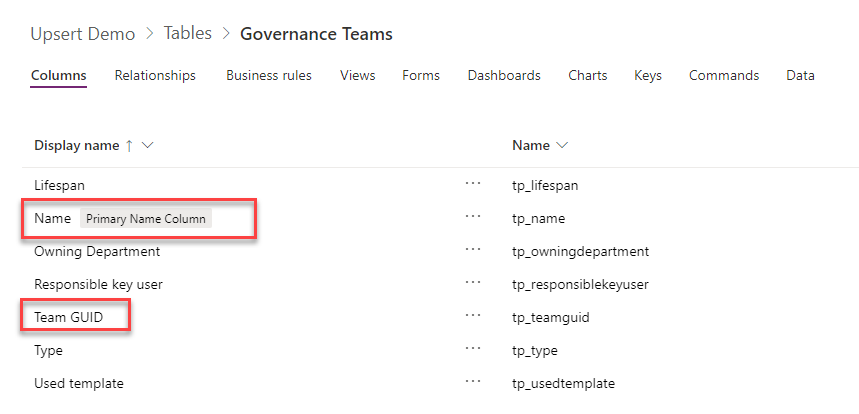Open the Views tab
Screen dimensions: 859x414
tap(357, 76)
